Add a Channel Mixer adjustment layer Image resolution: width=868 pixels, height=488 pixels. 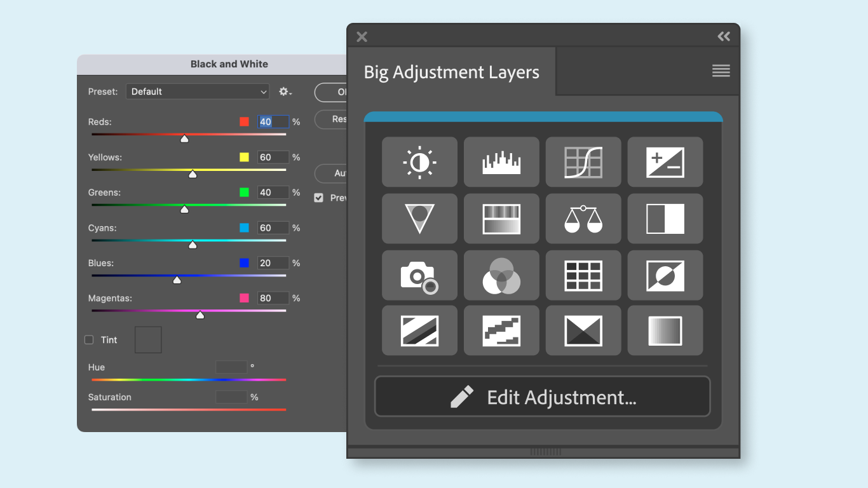click(x=501, y=275)
